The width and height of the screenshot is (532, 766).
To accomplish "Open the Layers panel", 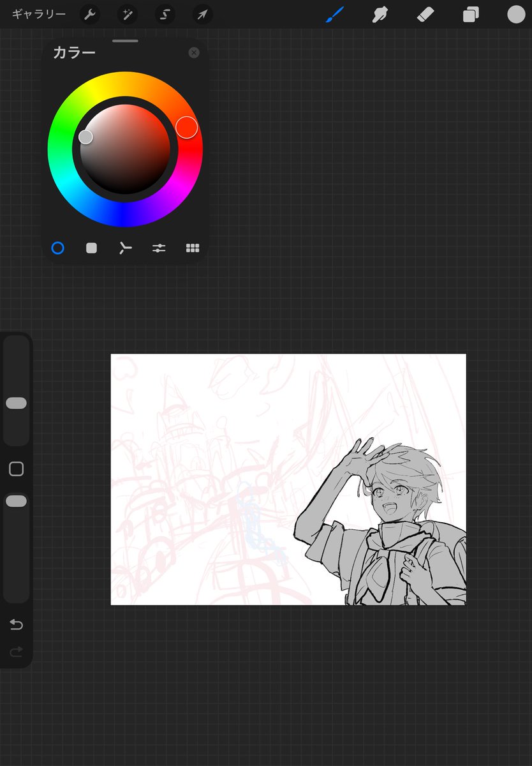I will pos(471,15).
